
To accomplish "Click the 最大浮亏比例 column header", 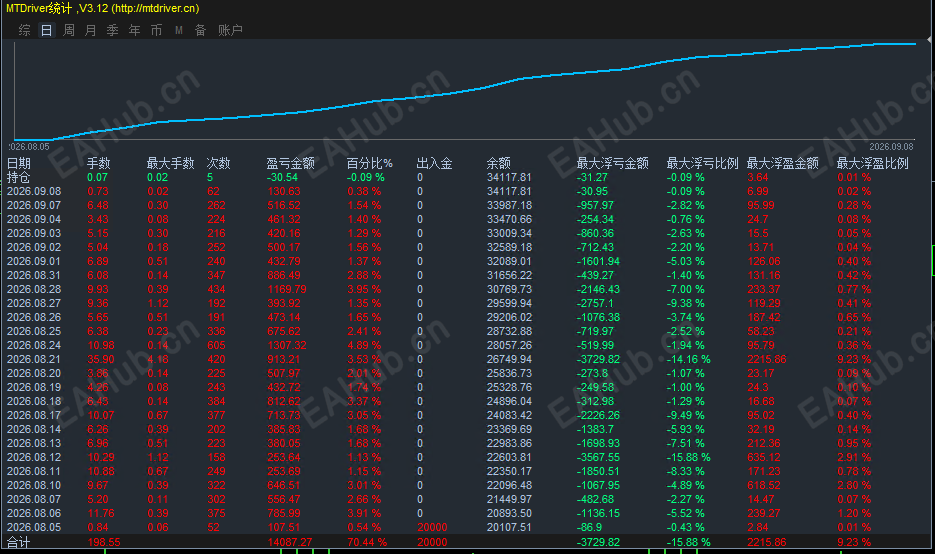I will (x=702, y=163).
